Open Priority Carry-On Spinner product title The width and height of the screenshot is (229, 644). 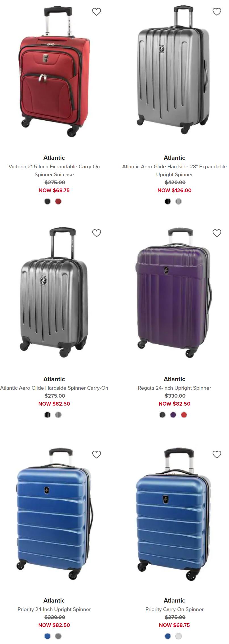174,609
